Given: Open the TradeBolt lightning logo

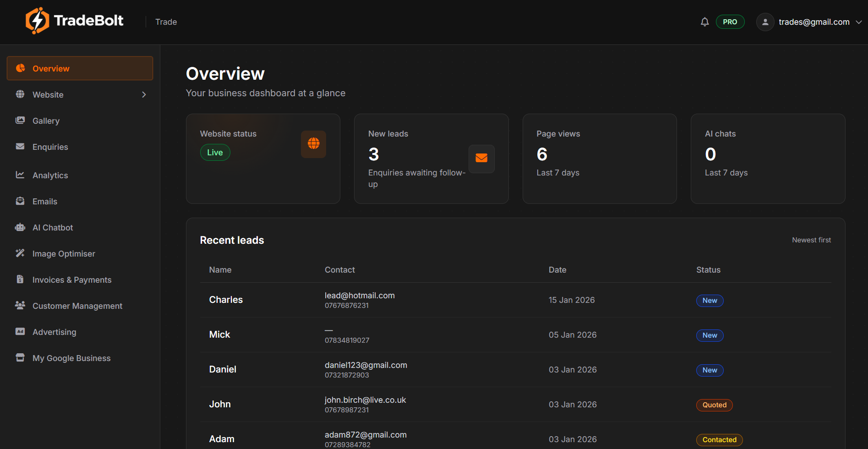Looking at the screenshot, I should tap(38, 20).
